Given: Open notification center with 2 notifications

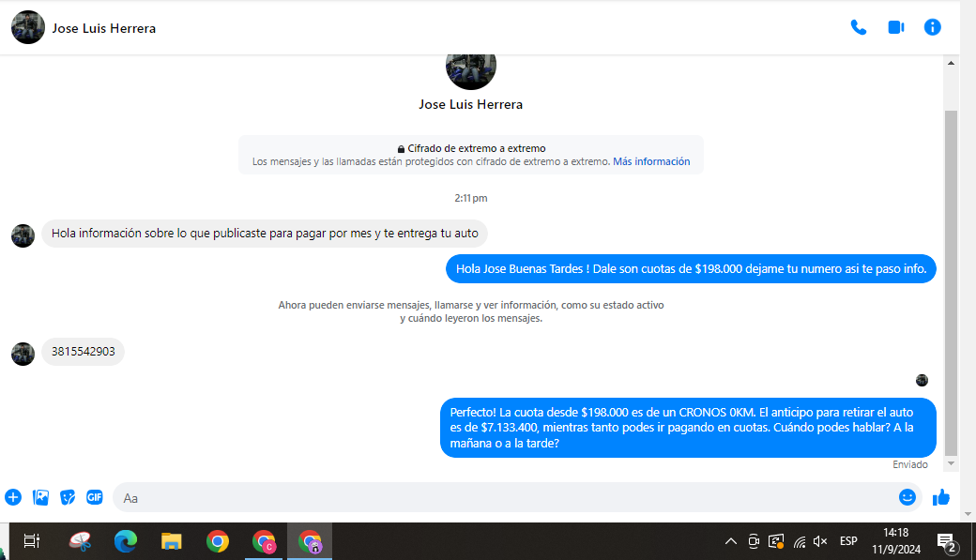Looking at the screenshot, I should pos(946,542).
